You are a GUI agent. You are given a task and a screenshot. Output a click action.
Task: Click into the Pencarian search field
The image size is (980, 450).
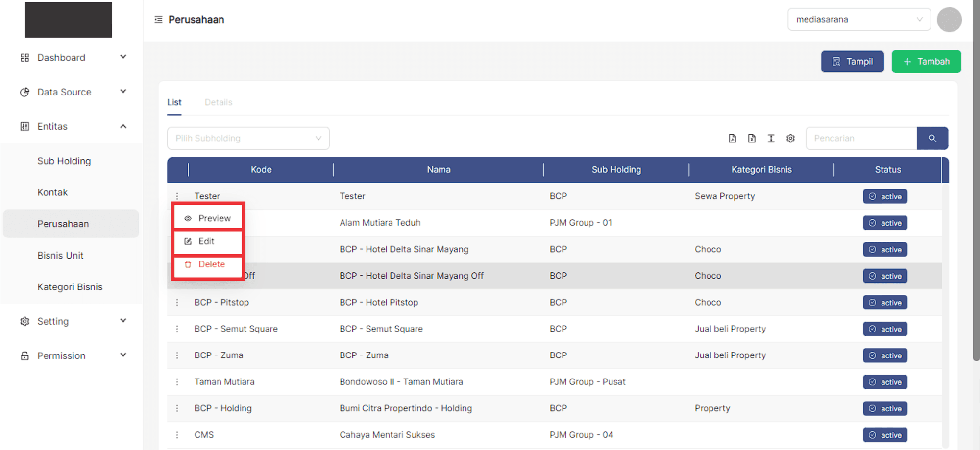[x=860, y=138]
